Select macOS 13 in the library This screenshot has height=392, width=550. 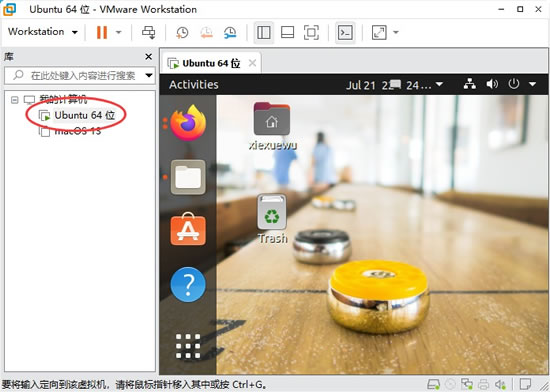pos(78,131)
